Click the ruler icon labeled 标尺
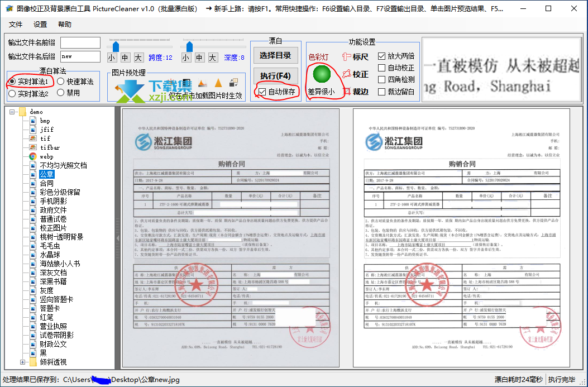The image size is (588, 387). coord(347,56)
